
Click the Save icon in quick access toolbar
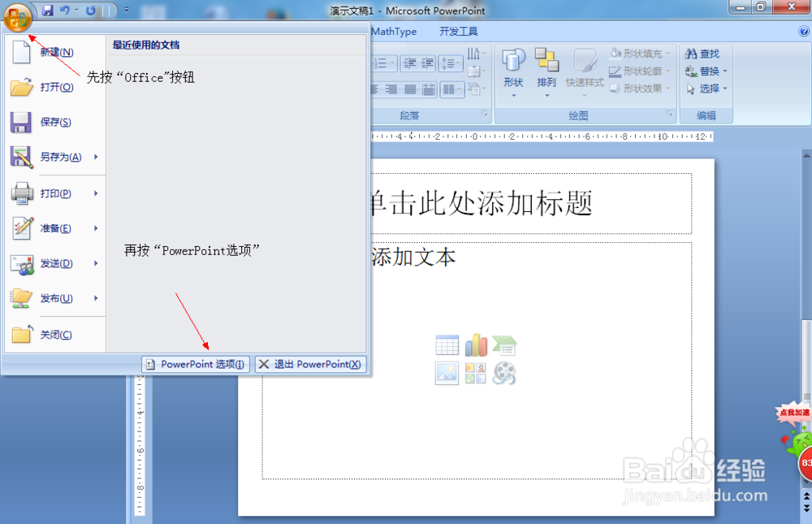[48, 11]
